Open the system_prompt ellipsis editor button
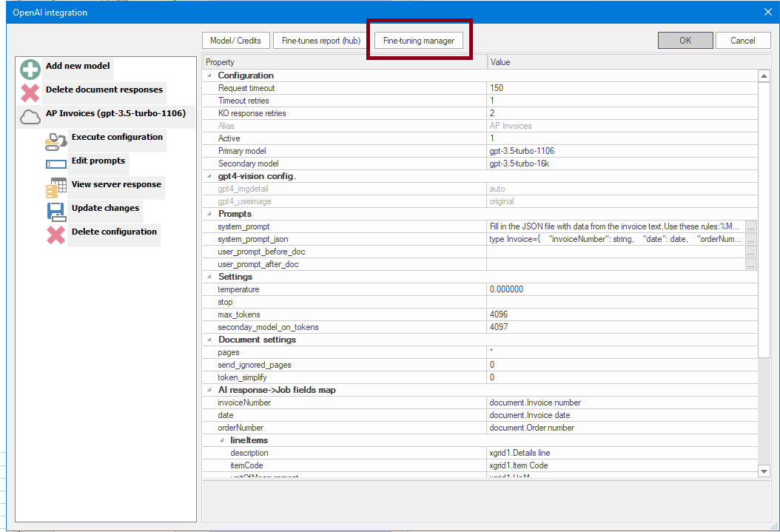This screenshot has height=532, width=780. (751, 226)
